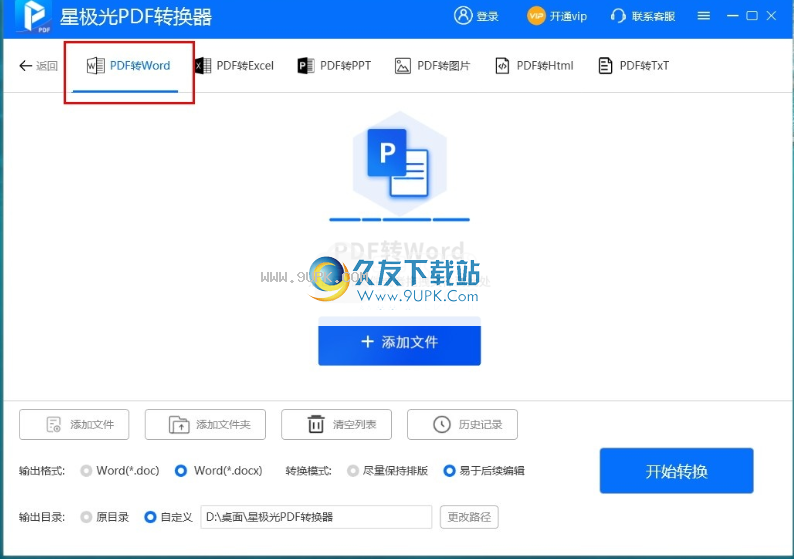Click the 添加文件夹 button label
This screenshot has height=559, width=794.
click(x=223, y=424)
